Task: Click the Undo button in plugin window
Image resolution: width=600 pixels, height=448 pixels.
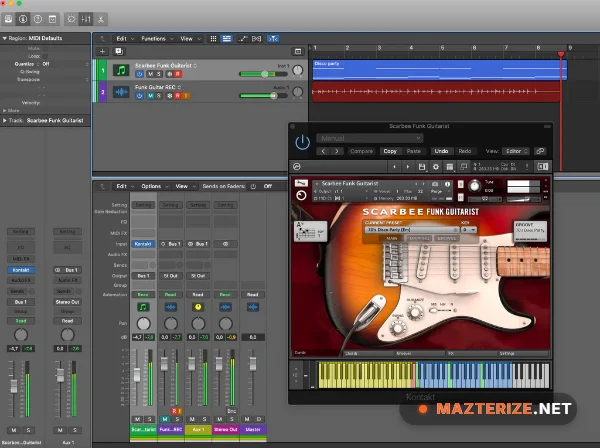Action: tap(441, 151)
